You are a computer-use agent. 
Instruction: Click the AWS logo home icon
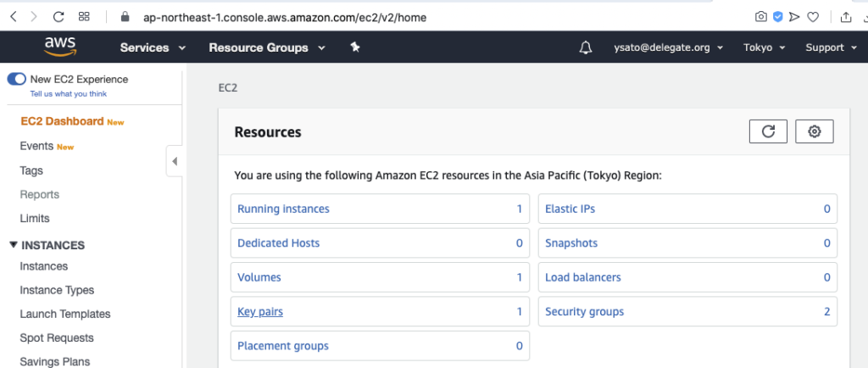[x=60, y=47]
